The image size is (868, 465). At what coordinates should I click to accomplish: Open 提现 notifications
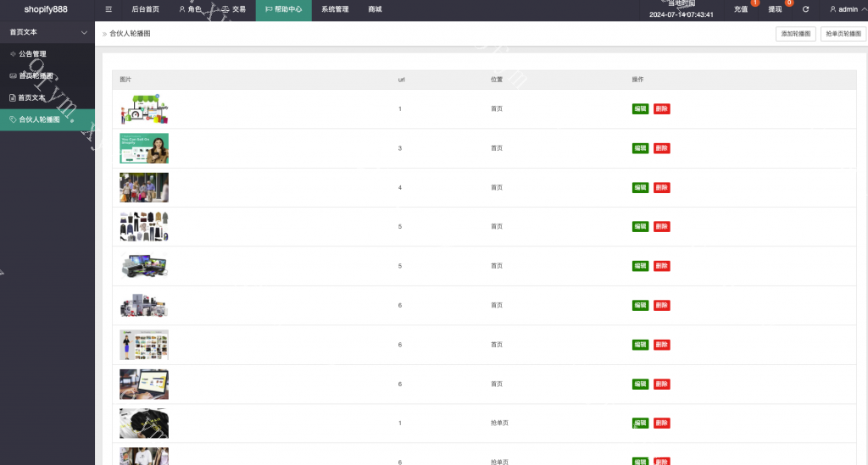pyautogui.click(x=775, y=9)
